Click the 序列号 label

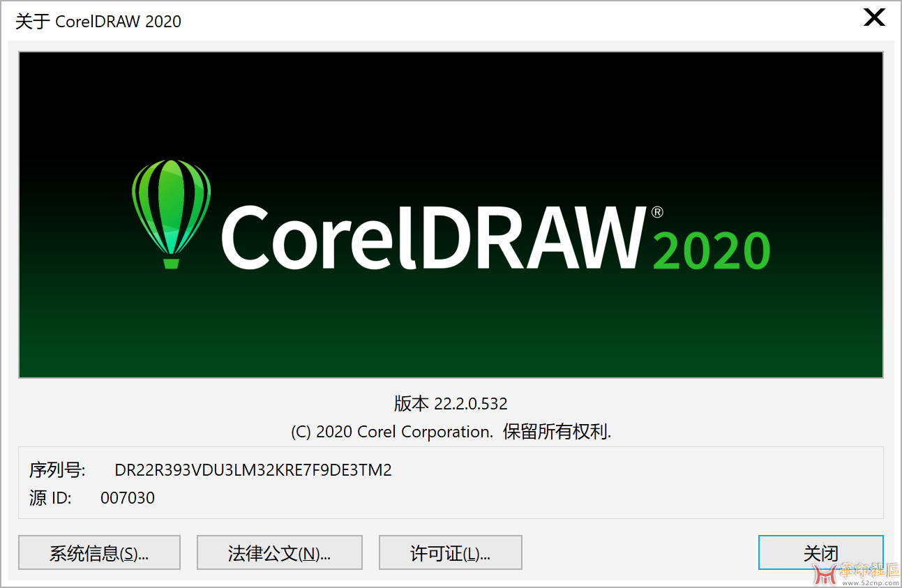(57, 470)
